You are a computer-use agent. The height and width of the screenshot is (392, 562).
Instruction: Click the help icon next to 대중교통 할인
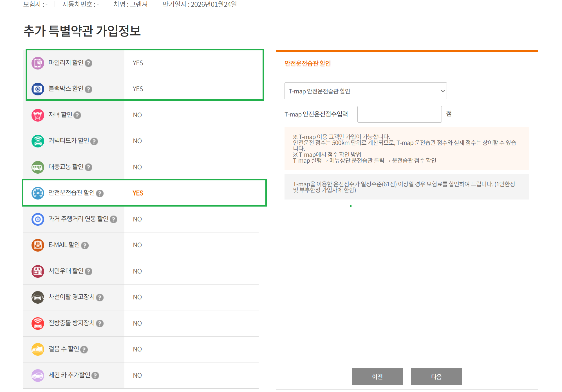[88, 167]
